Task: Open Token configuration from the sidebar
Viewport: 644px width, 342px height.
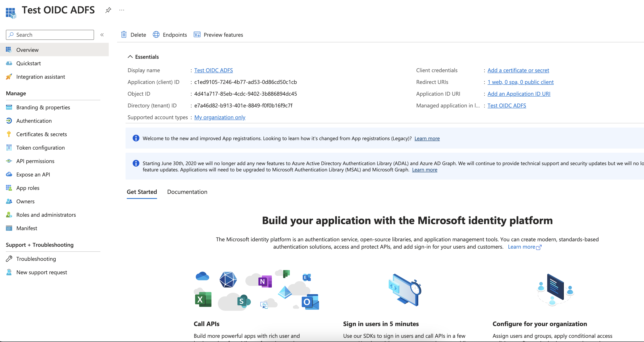Action: tap(40, 148)
